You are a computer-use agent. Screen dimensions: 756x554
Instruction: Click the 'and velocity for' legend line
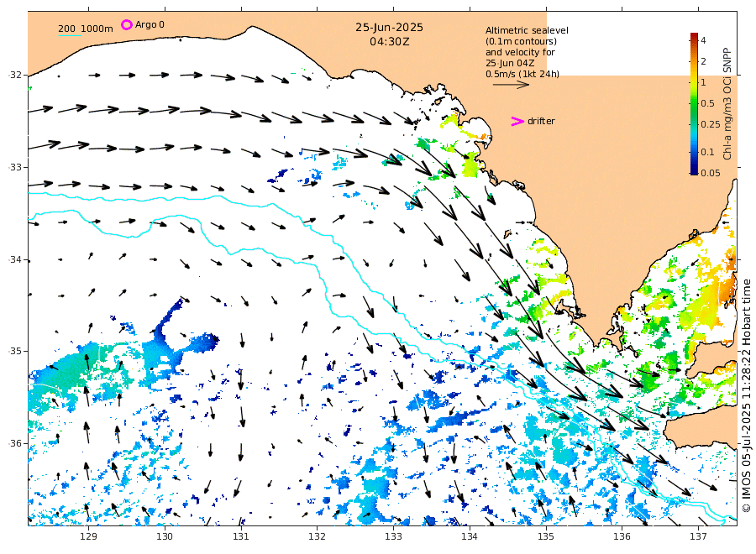coord(520,52)
